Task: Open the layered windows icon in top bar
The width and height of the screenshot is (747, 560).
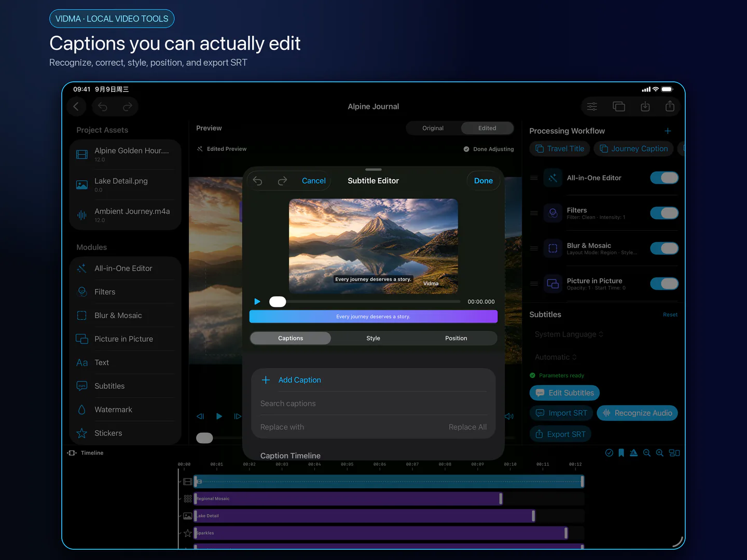Action: 619,107
